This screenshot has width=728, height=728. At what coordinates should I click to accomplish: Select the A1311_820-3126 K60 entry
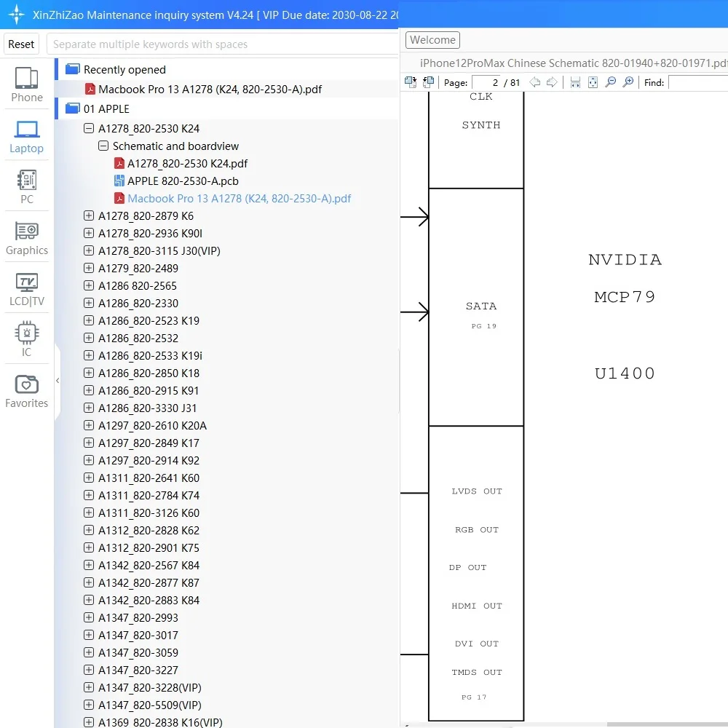149,513
